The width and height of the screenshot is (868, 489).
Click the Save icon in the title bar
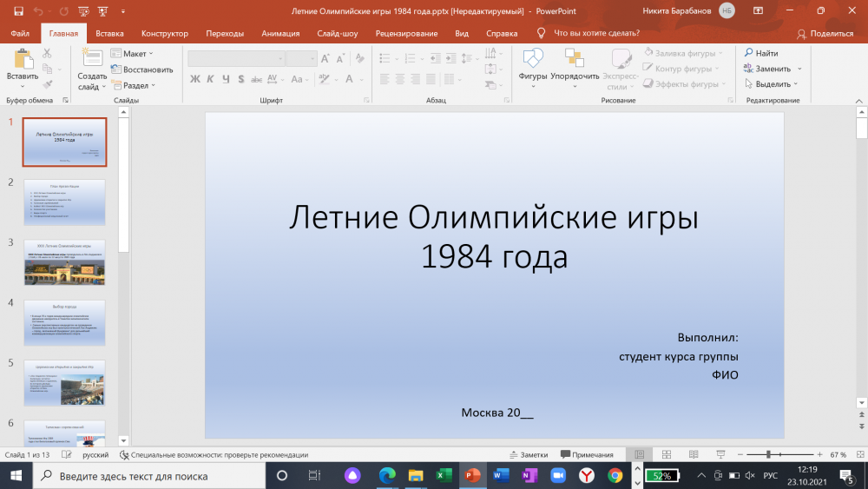[x=19, y=10]
